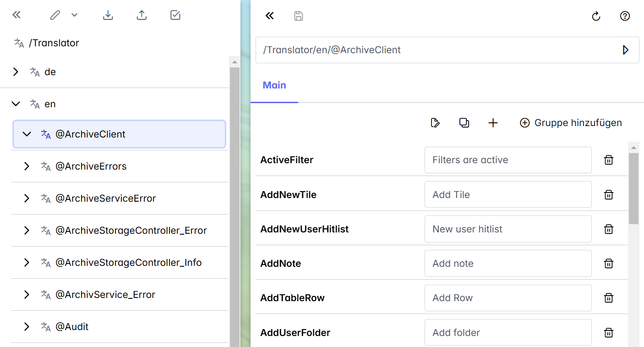The image size is (644, 347).
Task: Collapse right panel with double chevron
Action: pyautogui.click(x=270, y=16)
